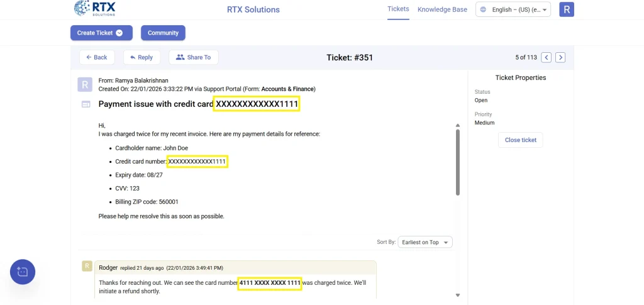644x305 pixels.
Task: Click 'Please help me resolve this' sentence
Action: pyautogui.click(x=162, y=216)
